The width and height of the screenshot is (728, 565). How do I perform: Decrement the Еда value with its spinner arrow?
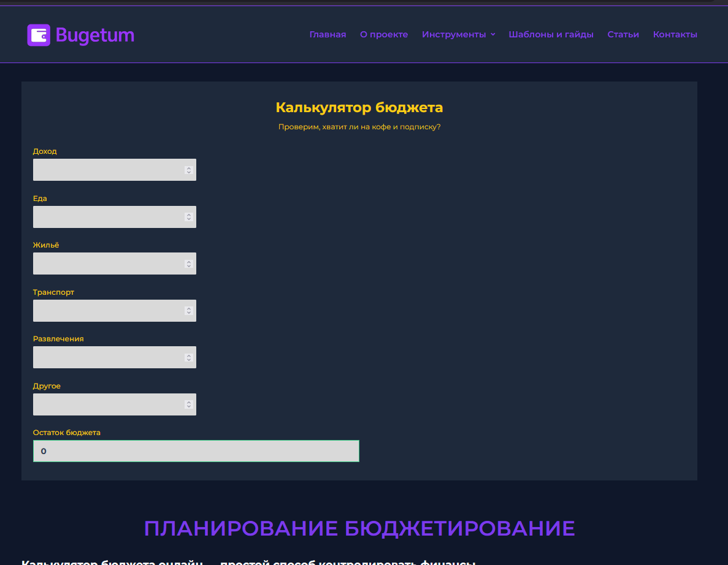[x=189, y=219]
